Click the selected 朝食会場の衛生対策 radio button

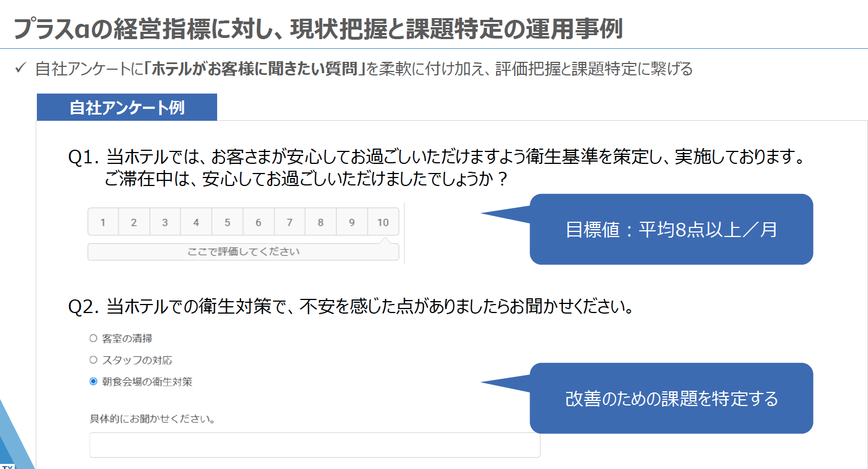pyautogui.click(x=94, y=381)
